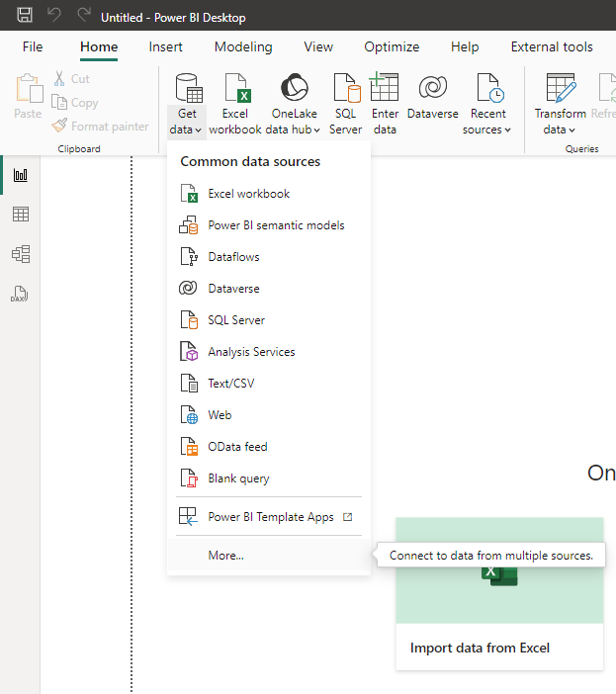The height and width of the screenshot is (694, 616).
Task: Open Report view in left sidebar
Action: coord(20,175)
